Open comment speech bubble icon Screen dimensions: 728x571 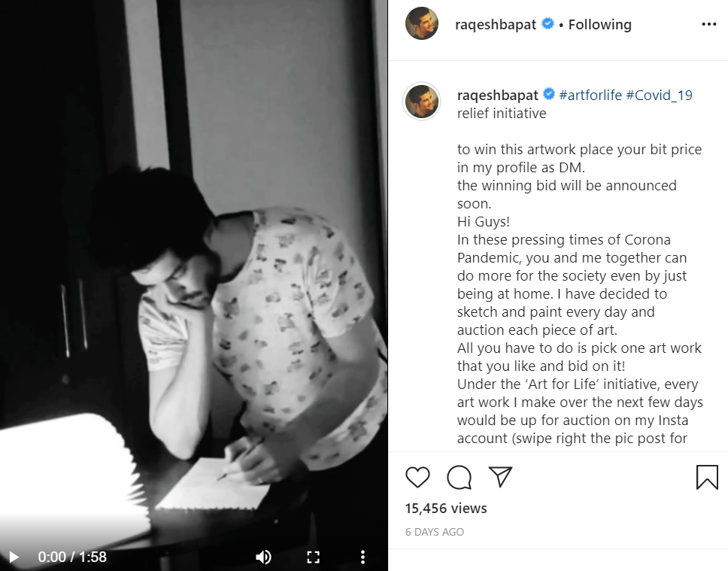[459, 477]
